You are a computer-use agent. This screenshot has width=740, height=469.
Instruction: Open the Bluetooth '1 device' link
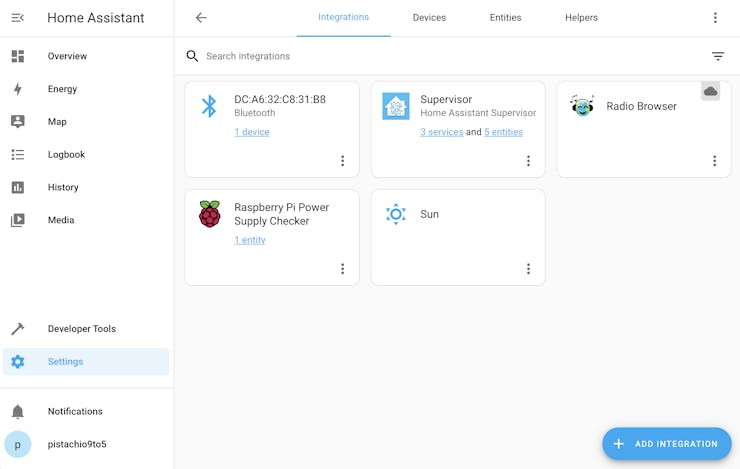[x=252, y=132]
